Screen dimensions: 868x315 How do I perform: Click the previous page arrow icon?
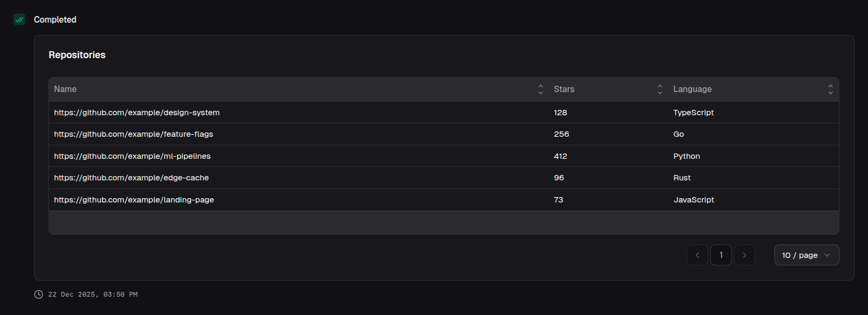click(x=697, y=255)
